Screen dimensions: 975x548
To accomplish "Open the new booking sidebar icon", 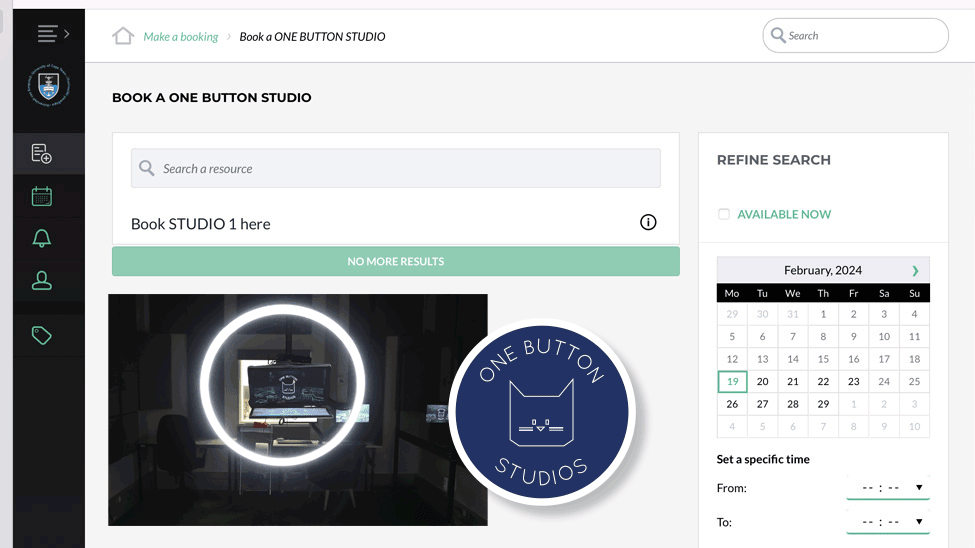I will click(42, 153).
